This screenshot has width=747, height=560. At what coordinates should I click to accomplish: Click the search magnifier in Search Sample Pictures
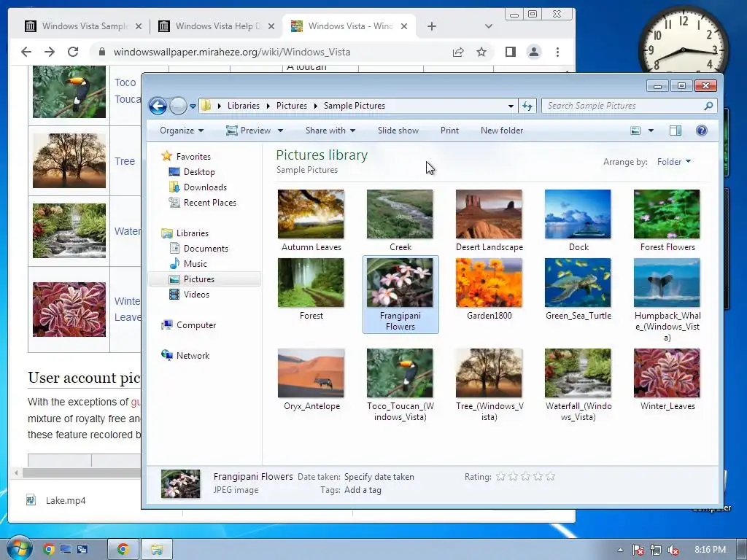[708, 106]
